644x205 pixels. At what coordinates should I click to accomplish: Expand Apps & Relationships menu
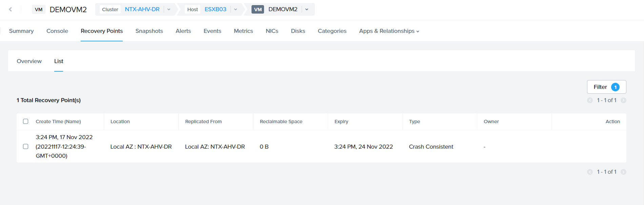[x=389, y=31]
